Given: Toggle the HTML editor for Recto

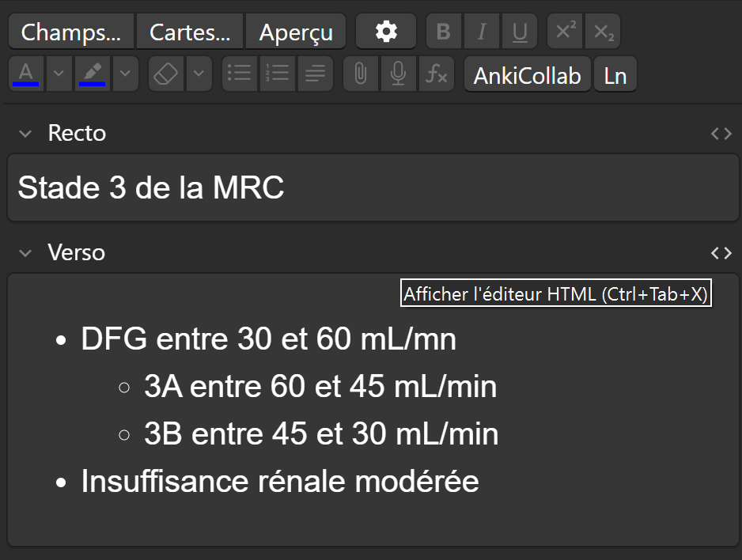Looking at the screenshot, I should [x=721, y=133].
